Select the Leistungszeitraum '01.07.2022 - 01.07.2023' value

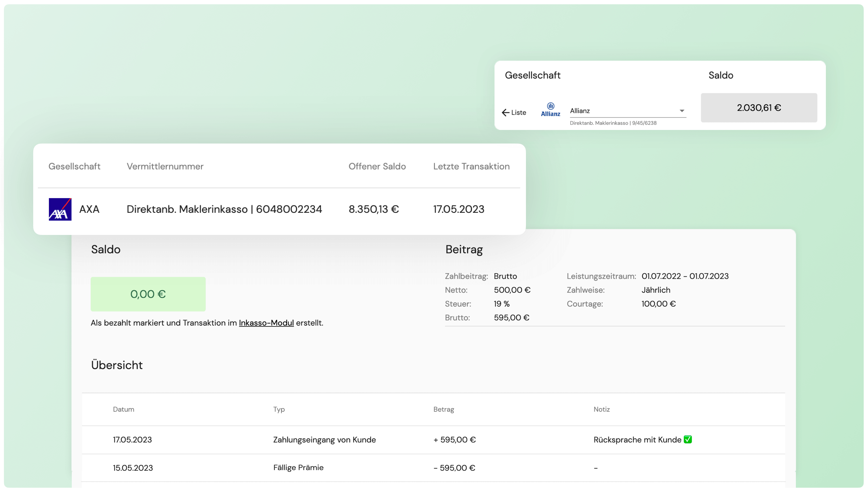pyautogui.click(x=685, y=276)
